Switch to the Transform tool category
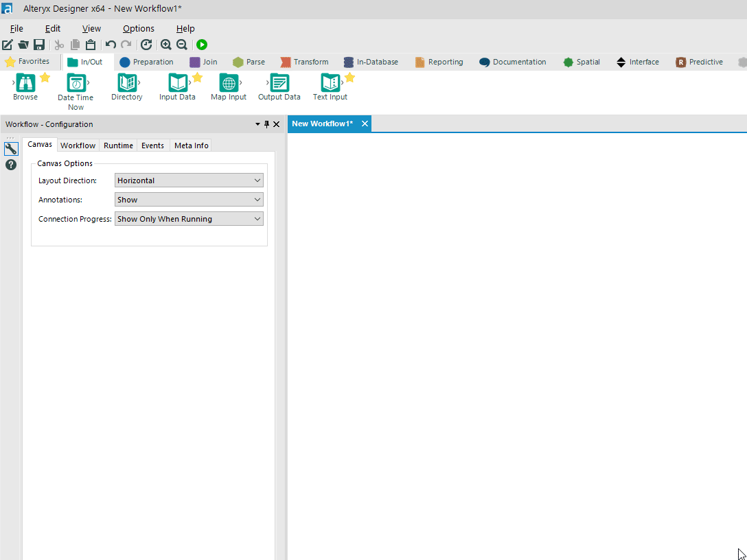Screen dimensions: 747x560 [304, 62]
